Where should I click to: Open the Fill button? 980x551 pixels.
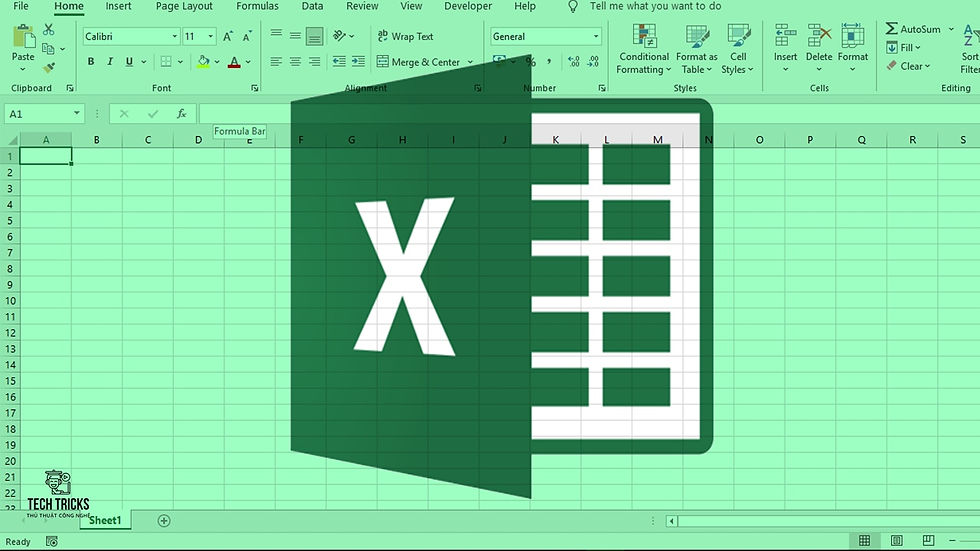tap(904, 47)
